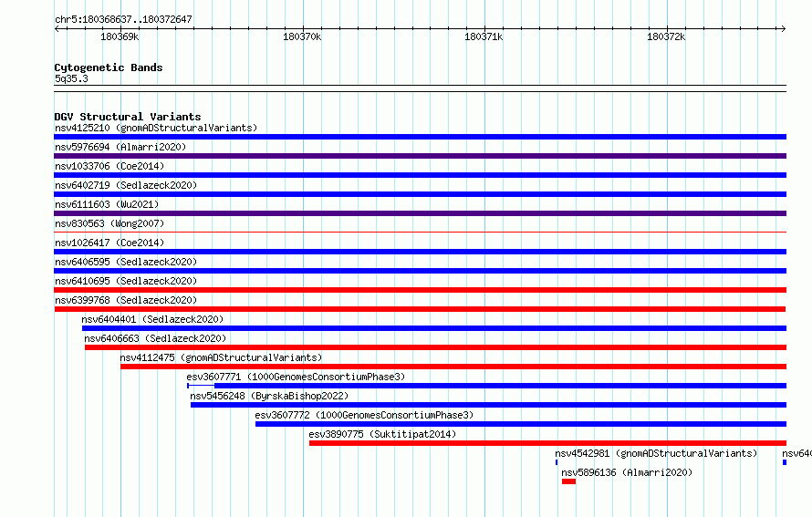Click the 5q35.3 cytogenetic band line
The image size is (812, 517).
coord(420,88)
